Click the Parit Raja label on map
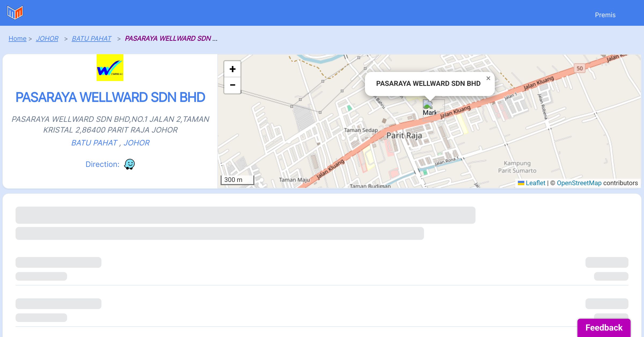Screen dimensions: 644x337 click(x=404, y=135)
